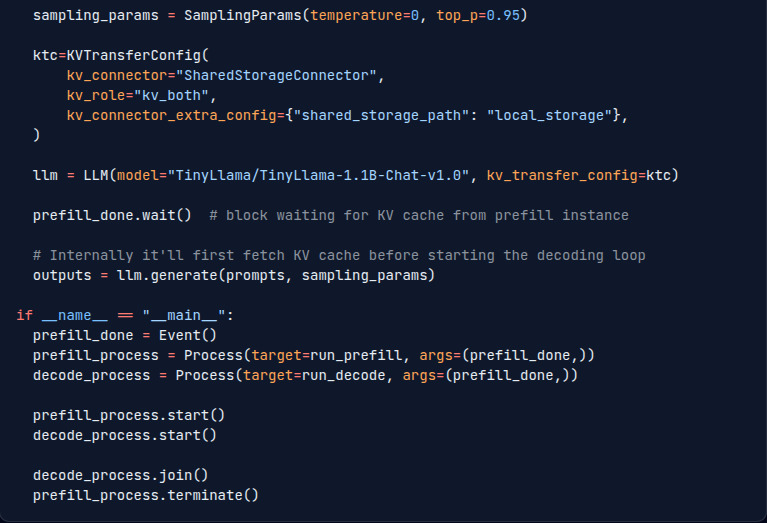
Task: Click the "shared_storage_path" dictionary key
Action: coord(382,115)
